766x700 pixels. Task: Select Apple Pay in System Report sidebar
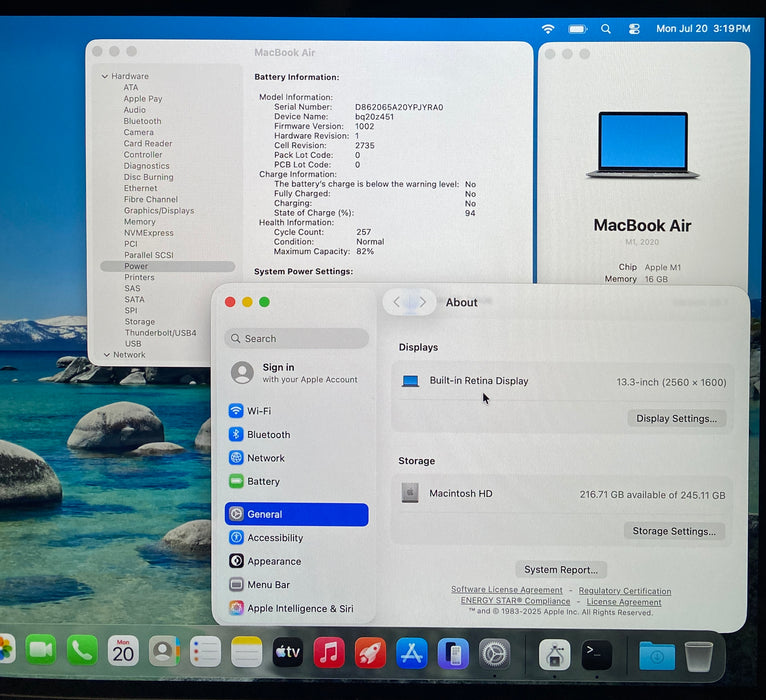[x=143, y=99]
